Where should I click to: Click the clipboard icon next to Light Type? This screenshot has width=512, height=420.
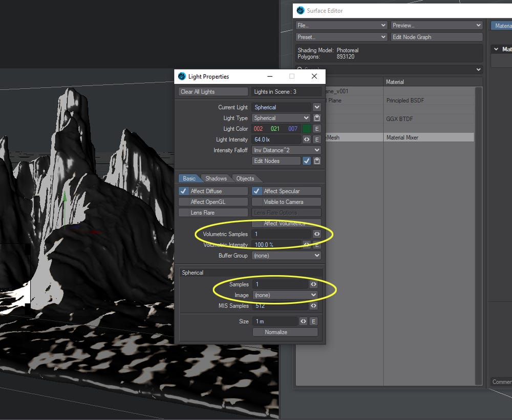317,118
